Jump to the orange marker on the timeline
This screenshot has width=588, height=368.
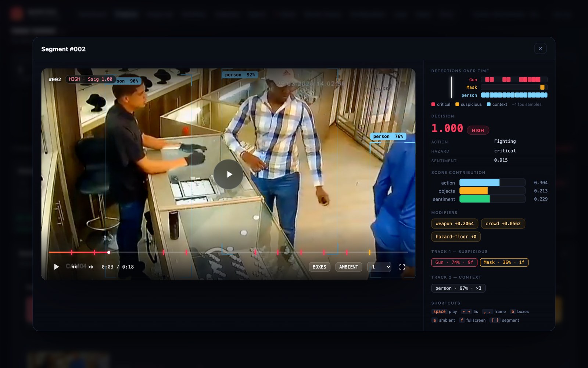(369, 252)
